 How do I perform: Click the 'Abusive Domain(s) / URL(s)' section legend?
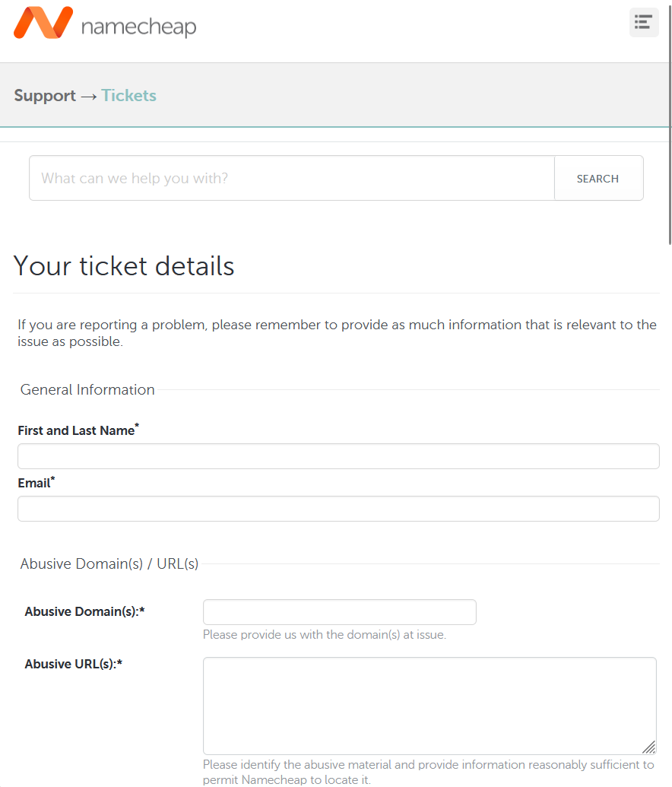(x=109, y=564)
